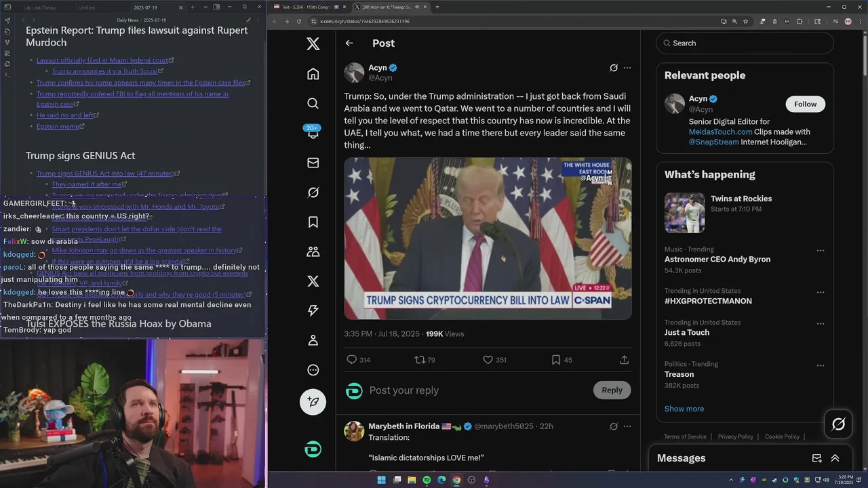Open 'Lawsuit officially filed in Miami federal court'
The height and width of the screenshot is (488, 868).
[x=102, y=60]
